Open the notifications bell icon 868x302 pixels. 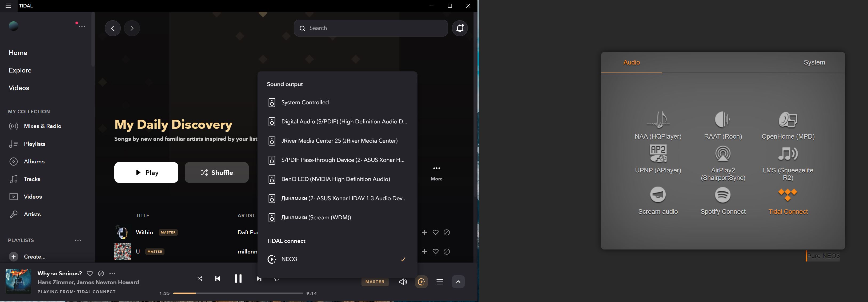460,28
